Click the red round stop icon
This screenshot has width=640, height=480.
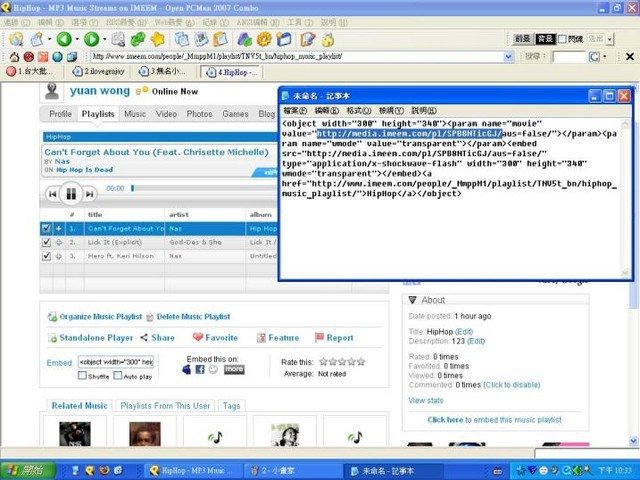click(x=29, y=57)
